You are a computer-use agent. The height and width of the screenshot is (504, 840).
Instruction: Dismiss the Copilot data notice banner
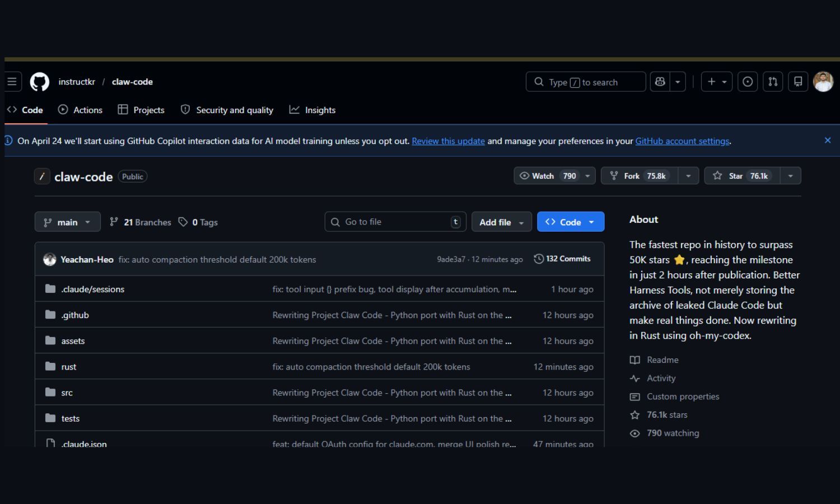pos(828,141)
